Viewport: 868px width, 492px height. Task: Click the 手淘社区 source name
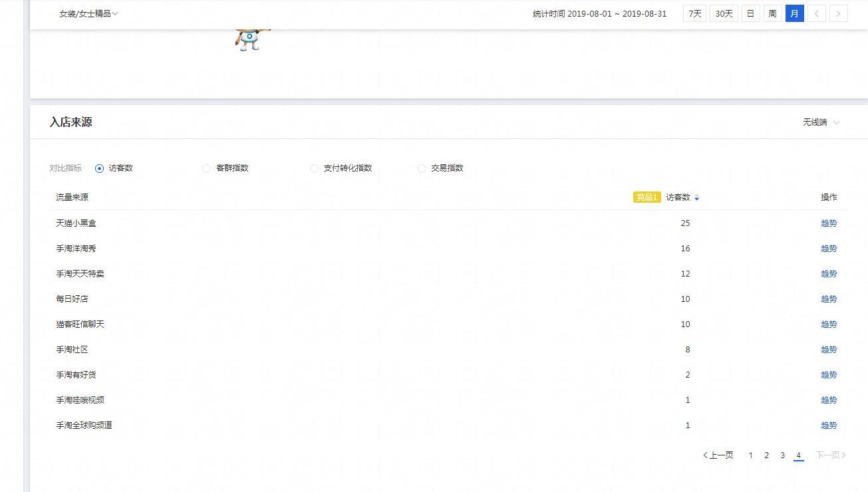coord(72,350)
